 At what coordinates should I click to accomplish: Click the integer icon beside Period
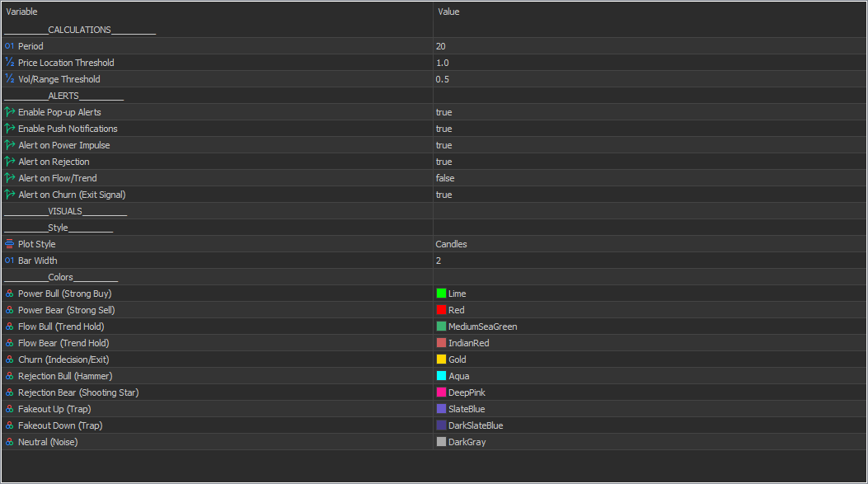(9, 46)
